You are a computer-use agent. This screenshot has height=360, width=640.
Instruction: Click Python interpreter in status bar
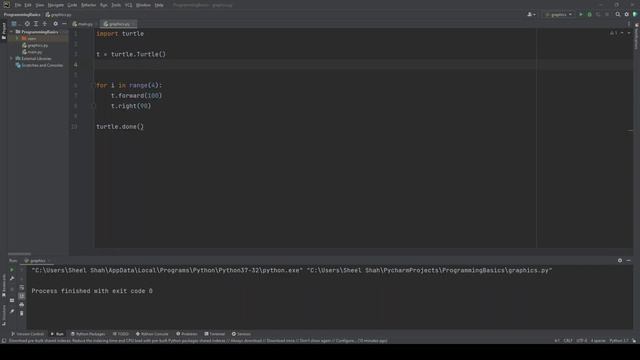[x=619, y=340]
